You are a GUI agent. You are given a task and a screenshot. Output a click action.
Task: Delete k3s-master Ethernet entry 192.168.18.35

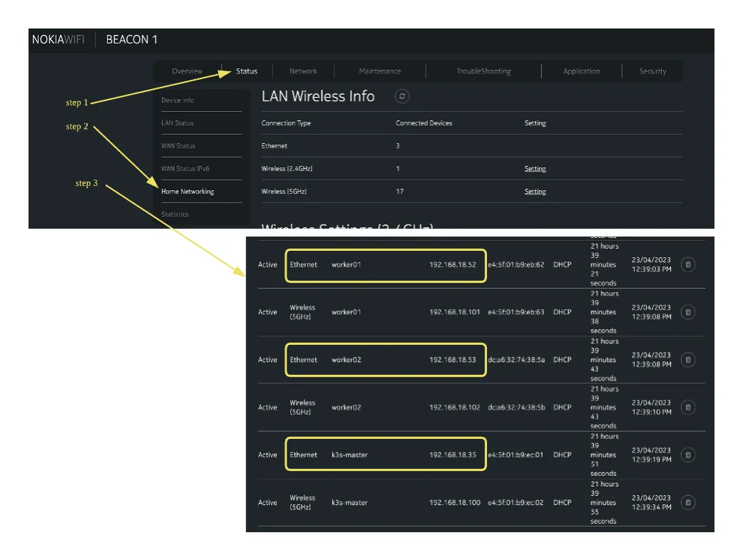pos(688,455)
